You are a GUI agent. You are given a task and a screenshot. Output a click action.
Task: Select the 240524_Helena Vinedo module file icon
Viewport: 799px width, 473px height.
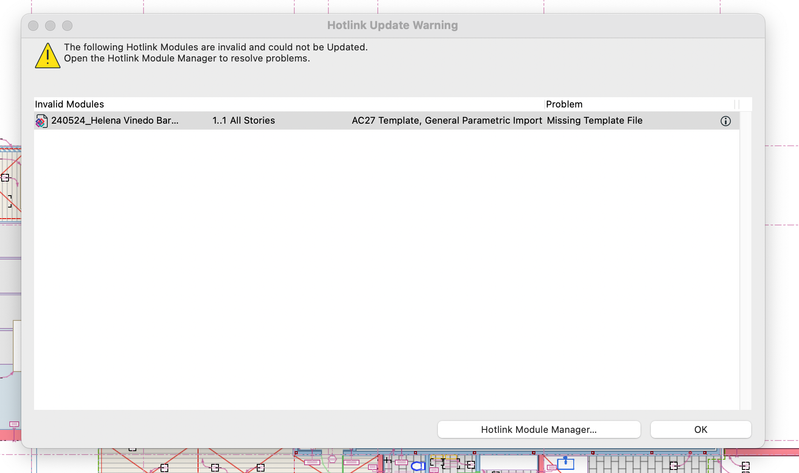tap(42, 121)
